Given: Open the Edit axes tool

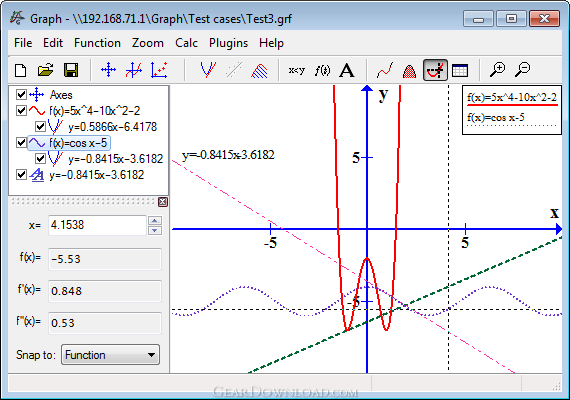Looking at the screenshot, I should [109, 70].
